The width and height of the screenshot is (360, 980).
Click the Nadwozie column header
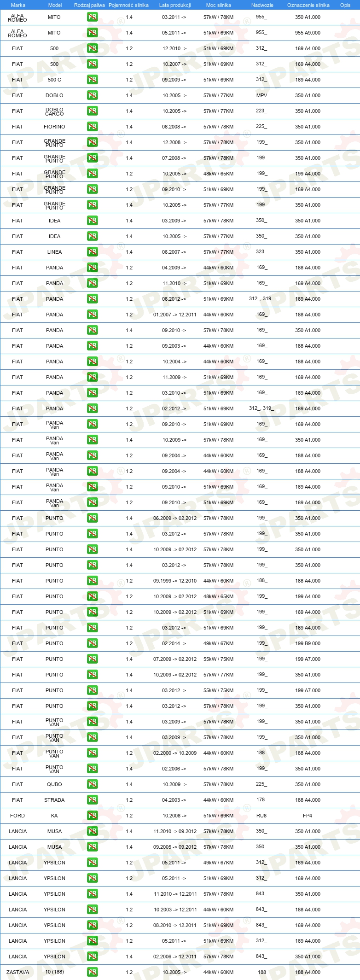(262, 5)
